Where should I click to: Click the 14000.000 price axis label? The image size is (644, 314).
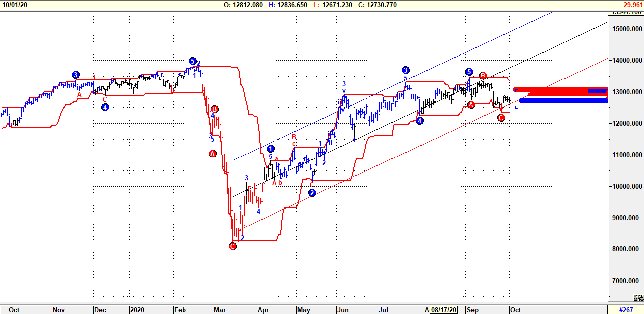[628, 61]
